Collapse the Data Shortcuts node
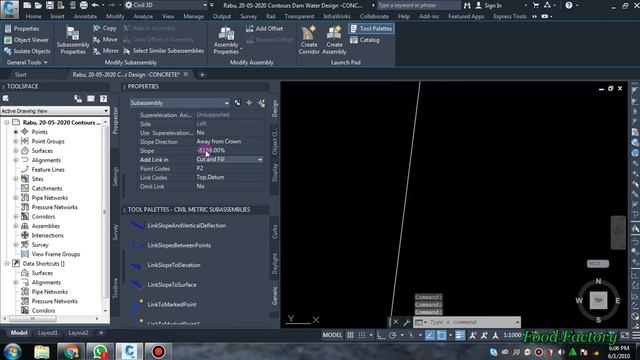This screenshot has width=640, height=360. [x=7, y=264]
